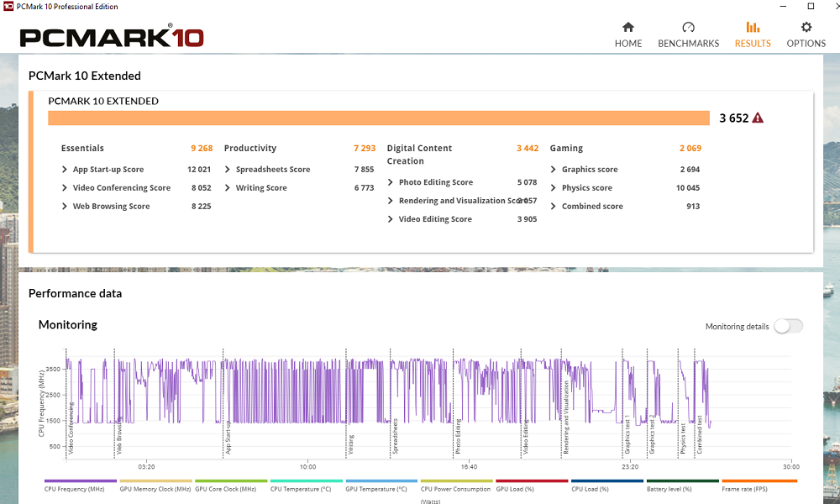Click the orange PCMark 10 Extended score bar
Image resolution: width=840 pixels, height=504 pixels.
pyautogui.click(x=379, y=118)
